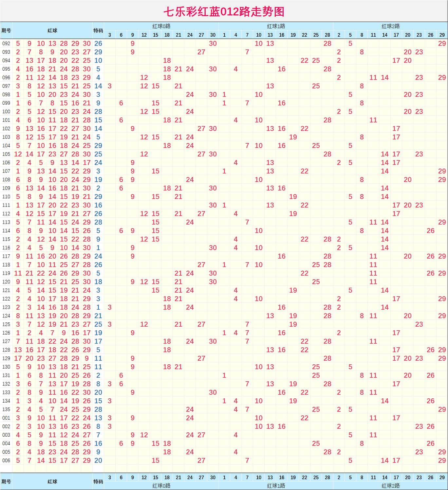
Task: Click trend cell 19 in row 103
Action: click(x=293, y=137)
